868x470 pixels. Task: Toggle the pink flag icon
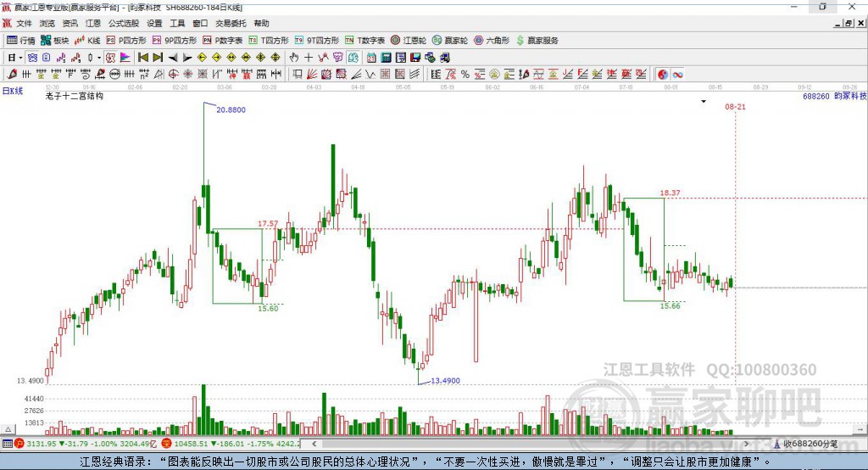coord(125,58)
